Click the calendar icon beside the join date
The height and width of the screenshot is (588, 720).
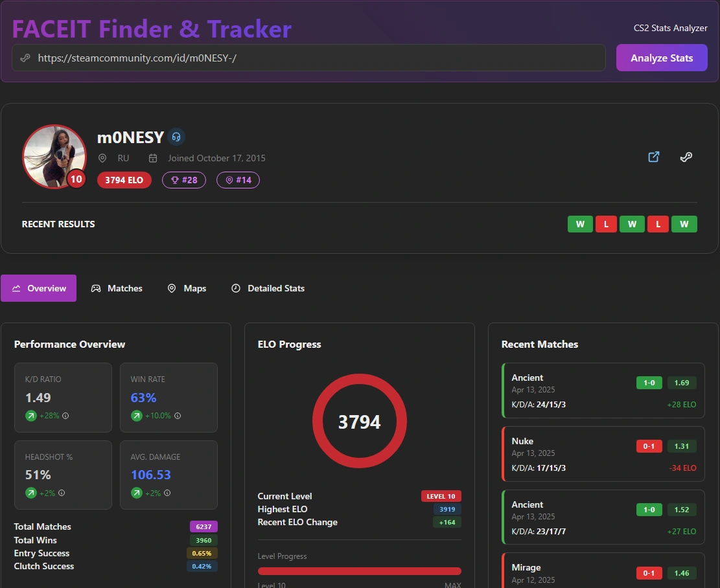(153, 158)
